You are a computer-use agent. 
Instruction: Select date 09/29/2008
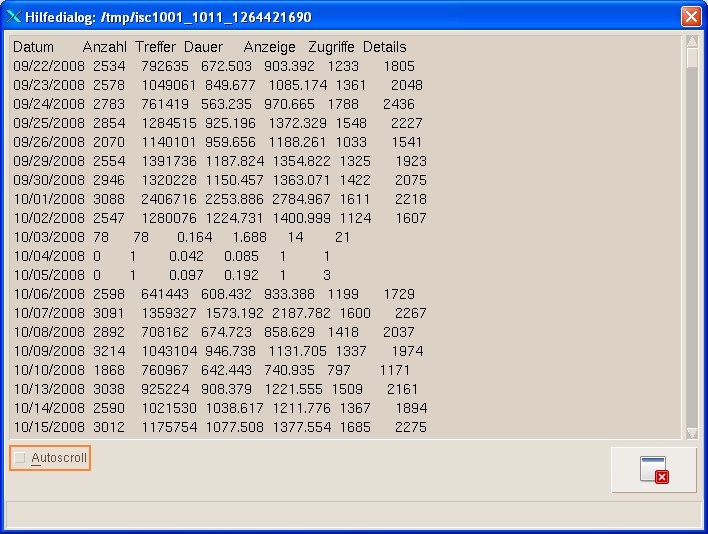click(49, 161)
